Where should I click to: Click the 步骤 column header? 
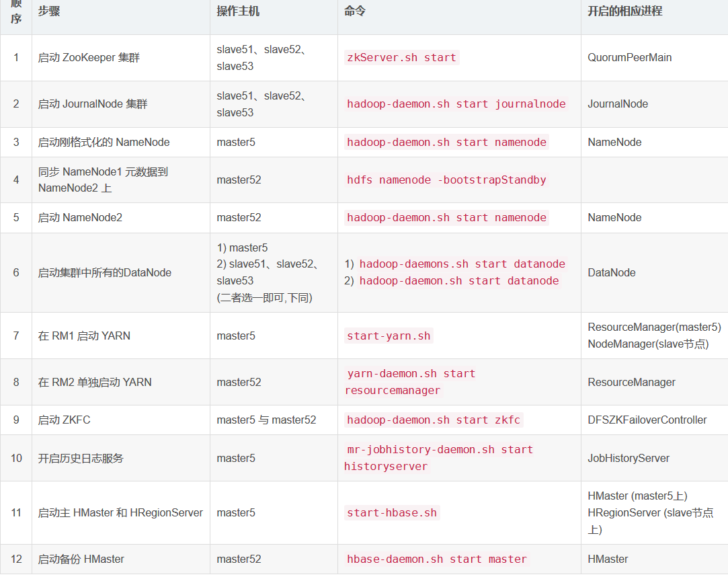49,11
